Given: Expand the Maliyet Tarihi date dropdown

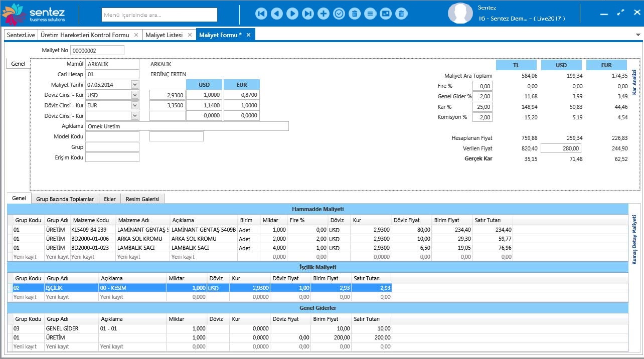Looking at the screenshot, I should [134, 85].
